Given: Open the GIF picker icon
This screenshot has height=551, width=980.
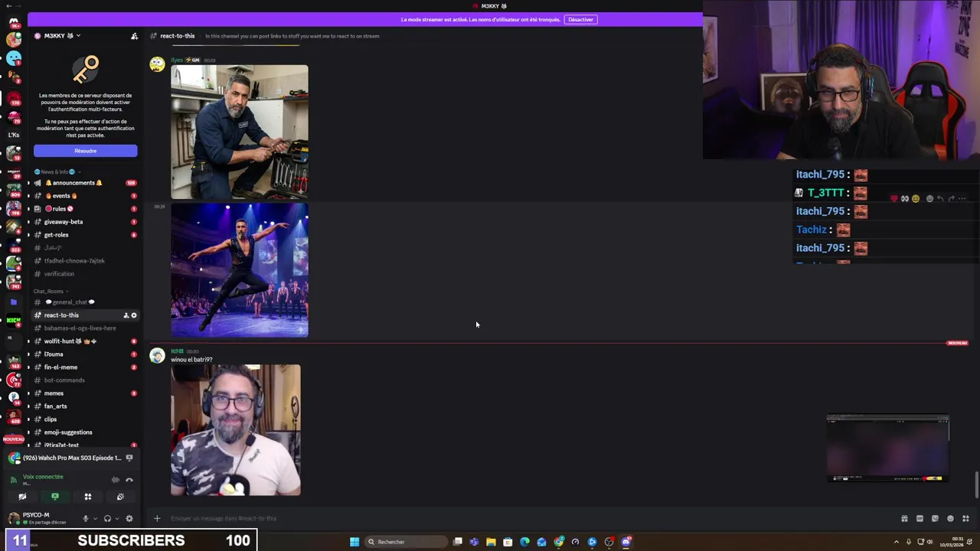Looking at the screenshot, I should point(920,518).
